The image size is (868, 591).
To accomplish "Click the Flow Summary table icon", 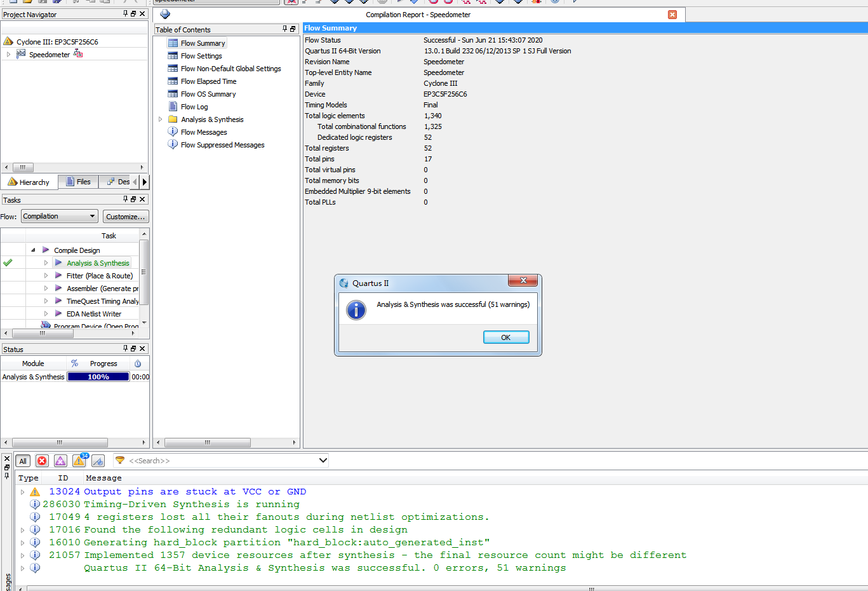I will click(173, 43).
